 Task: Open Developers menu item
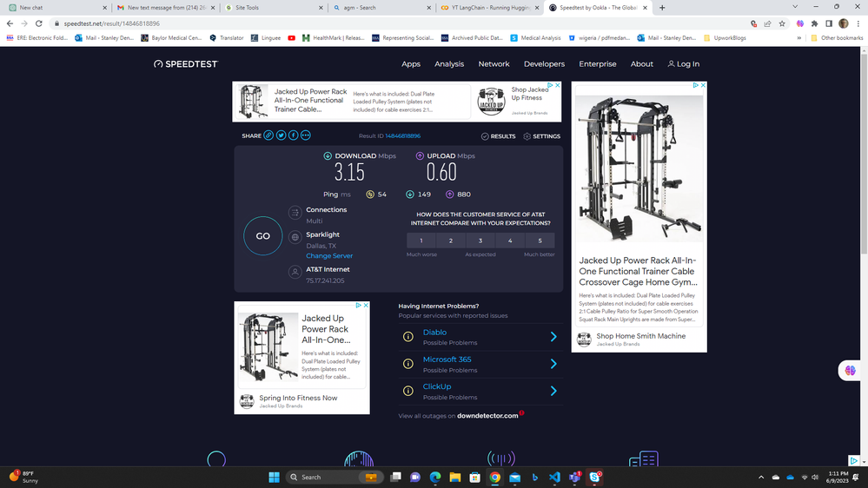point(544,64)
